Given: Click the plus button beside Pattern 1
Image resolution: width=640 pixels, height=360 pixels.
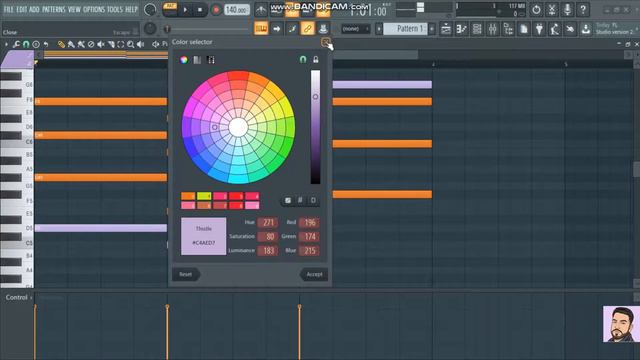Looking at the screenshot, I should (x=432, y=29).
